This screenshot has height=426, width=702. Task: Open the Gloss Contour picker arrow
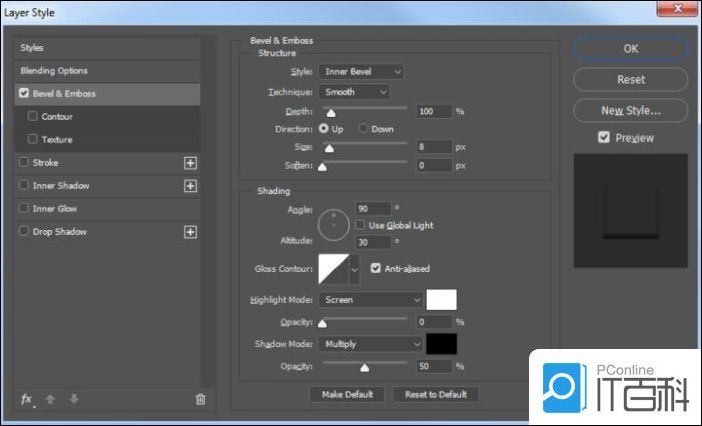(x=355, y=269)
